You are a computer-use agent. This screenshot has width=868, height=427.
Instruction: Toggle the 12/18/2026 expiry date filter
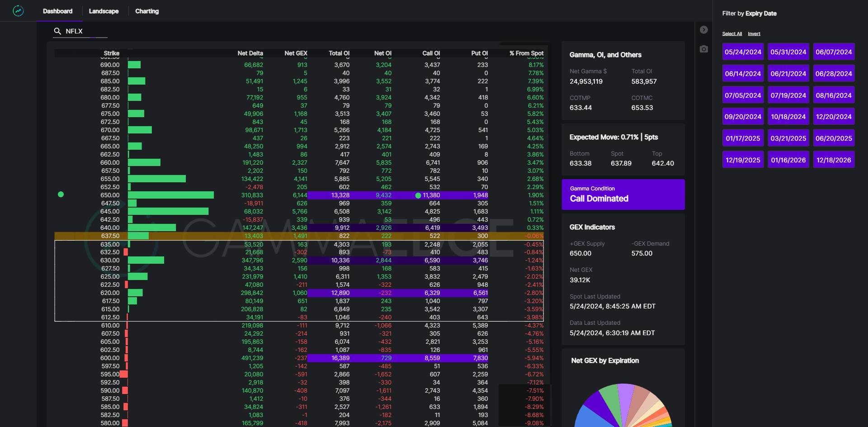click(833, 160)
